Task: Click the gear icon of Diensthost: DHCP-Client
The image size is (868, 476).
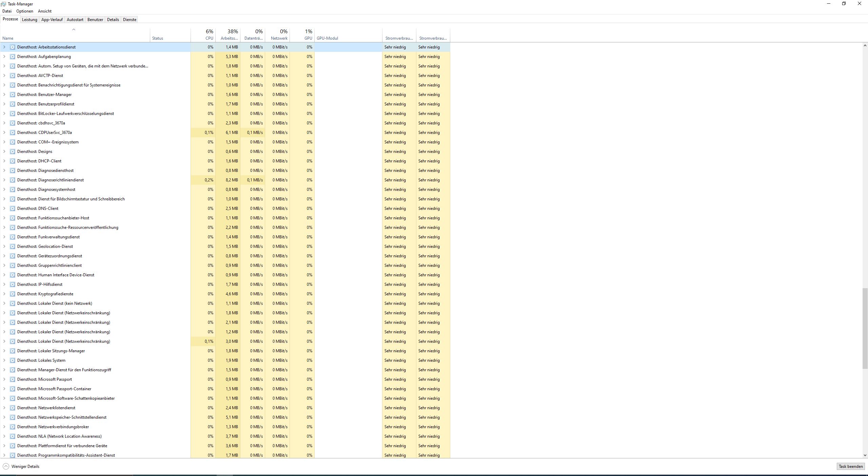Action: click(13, 161)
